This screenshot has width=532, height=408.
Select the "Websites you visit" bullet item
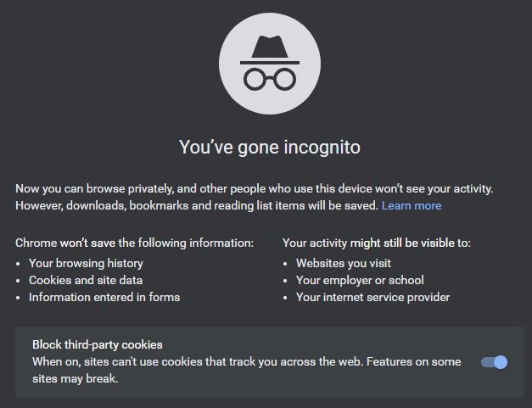(x=344, y=263)
